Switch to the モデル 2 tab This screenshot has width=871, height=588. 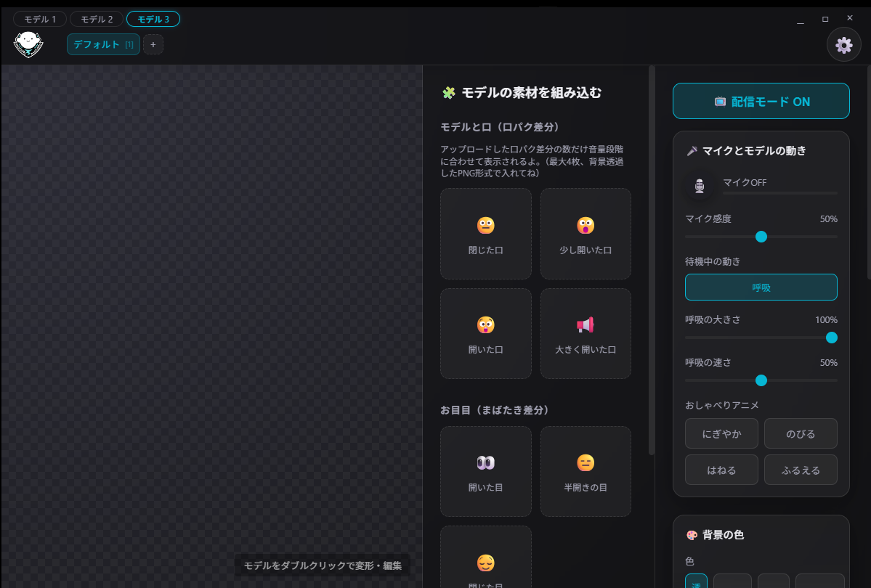tap(97, 19)
